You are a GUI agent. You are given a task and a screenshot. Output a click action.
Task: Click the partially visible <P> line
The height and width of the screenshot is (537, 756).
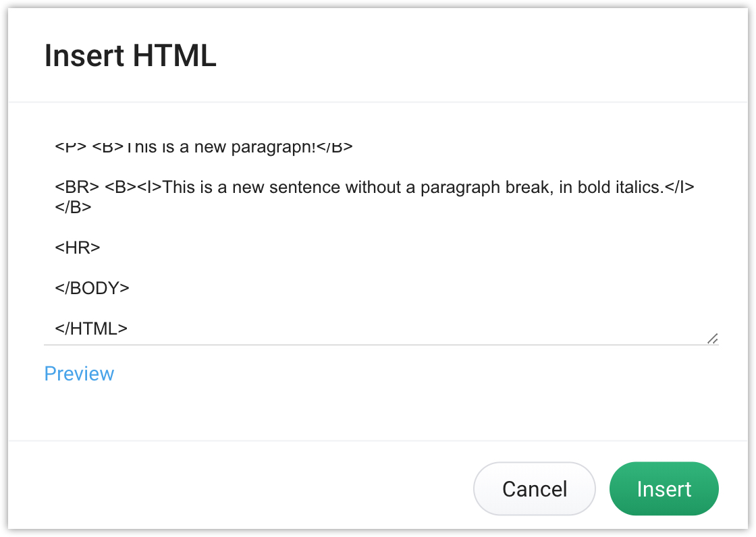203,146
